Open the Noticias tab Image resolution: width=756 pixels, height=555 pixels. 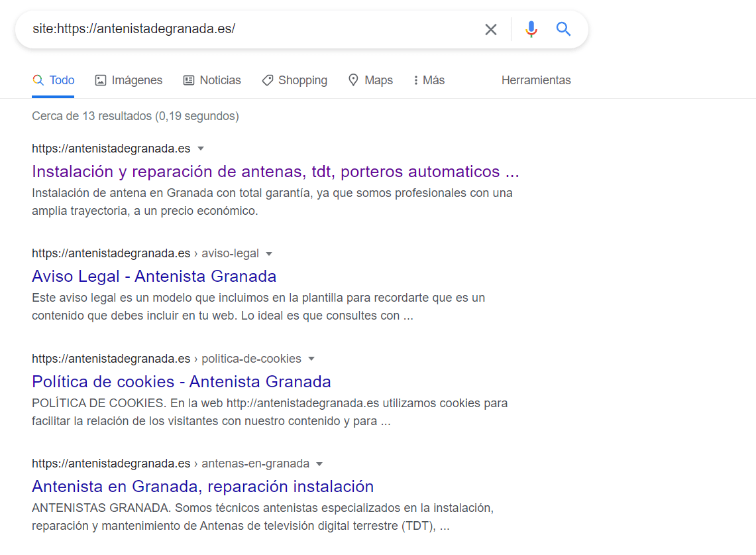click(x=211, y=80)
